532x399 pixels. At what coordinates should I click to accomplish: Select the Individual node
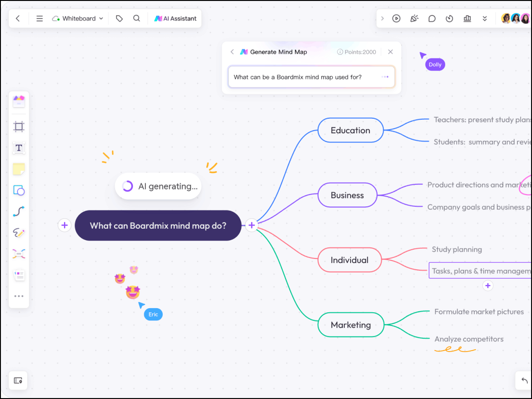(x=350, y=260)
